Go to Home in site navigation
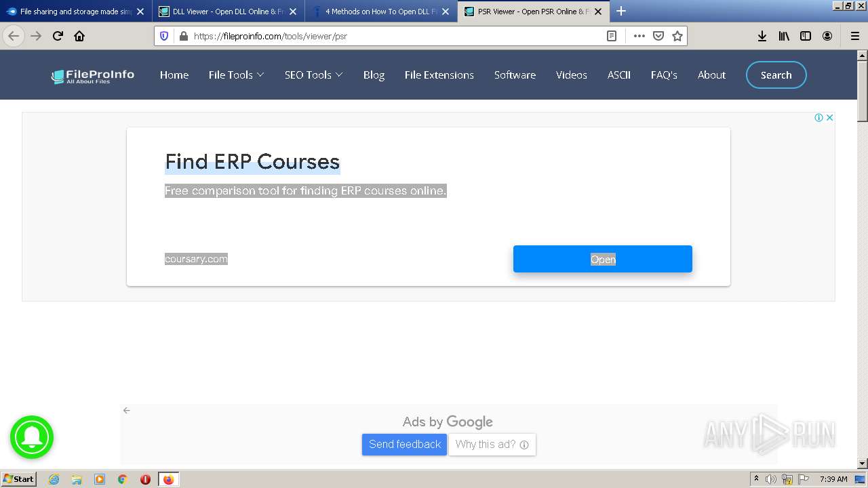The width and height of the screenshot is (868, 488). [174, 75]
